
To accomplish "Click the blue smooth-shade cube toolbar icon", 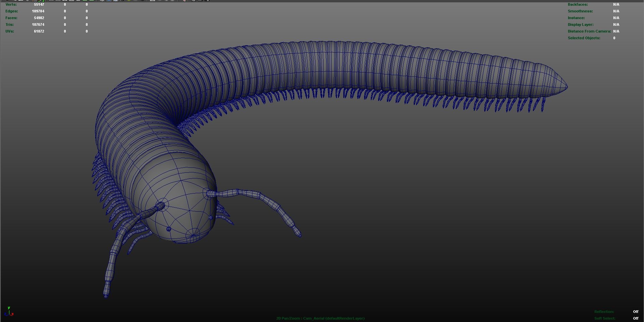I will [109, 1].
